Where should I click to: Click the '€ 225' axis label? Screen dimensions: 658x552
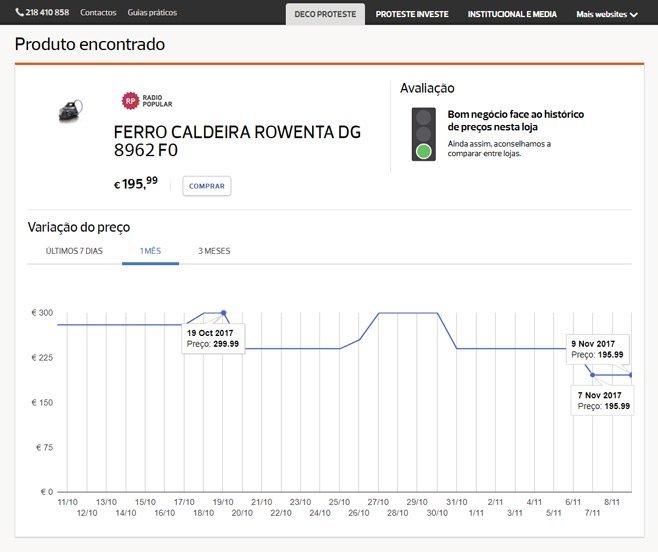pos(42,358)
